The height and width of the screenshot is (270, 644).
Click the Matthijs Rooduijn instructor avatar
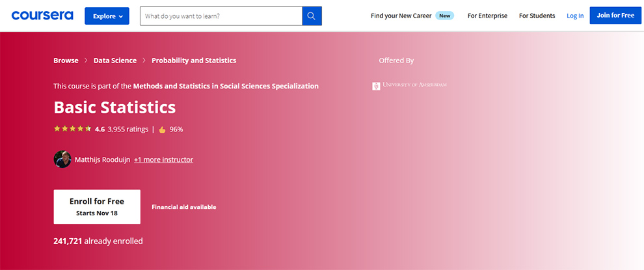pos(62,159)
